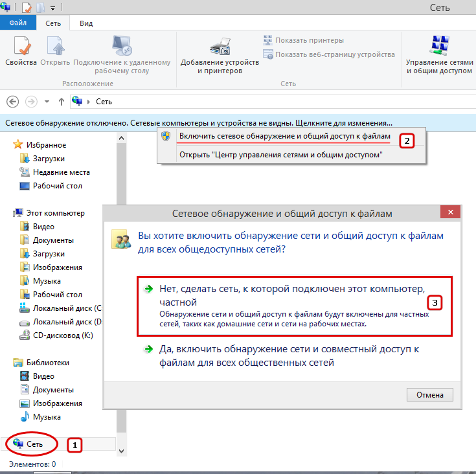
Task: Click Сеть breadcrumb in address bar
Action: pyautogui.click(x=104, y=102)
